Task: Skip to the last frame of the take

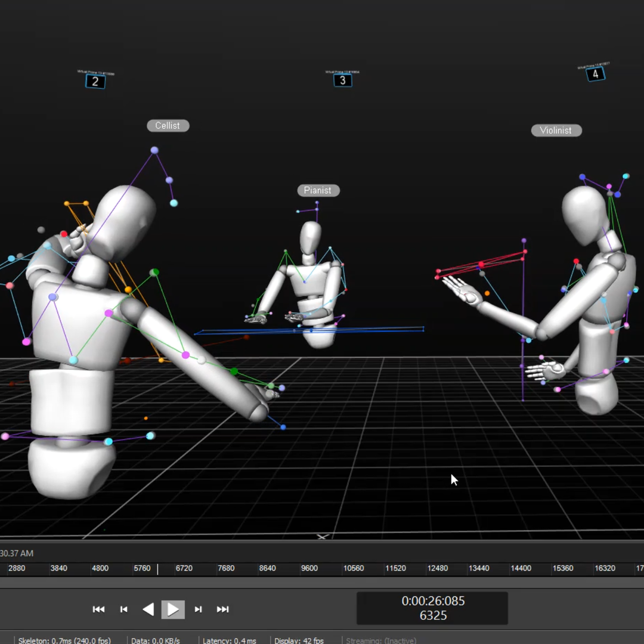Action: [x=222, y=609]
